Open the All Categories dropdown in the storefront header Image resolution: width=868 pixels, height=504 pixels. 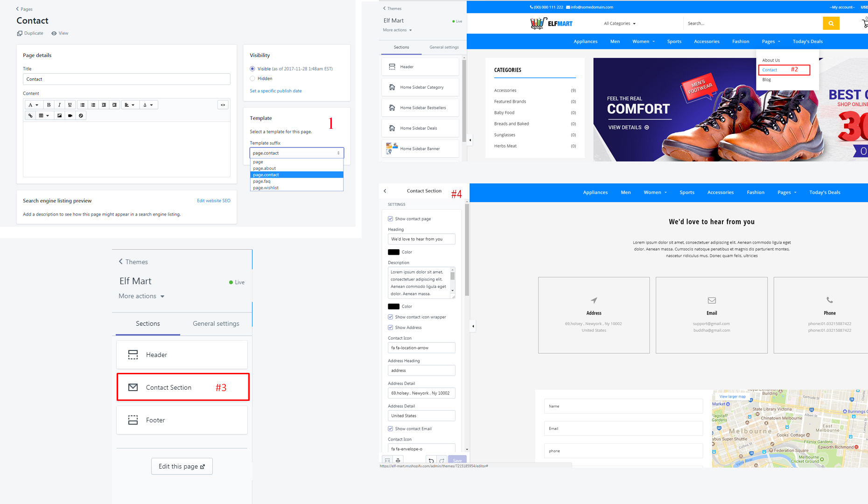619,23
